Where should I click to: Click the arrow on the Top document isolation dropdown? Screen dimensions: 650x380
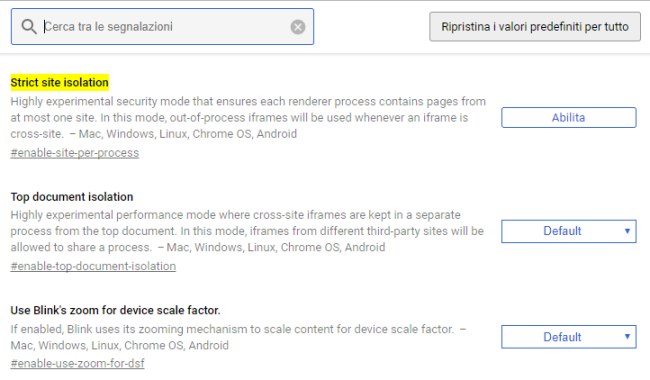(627, 231)
